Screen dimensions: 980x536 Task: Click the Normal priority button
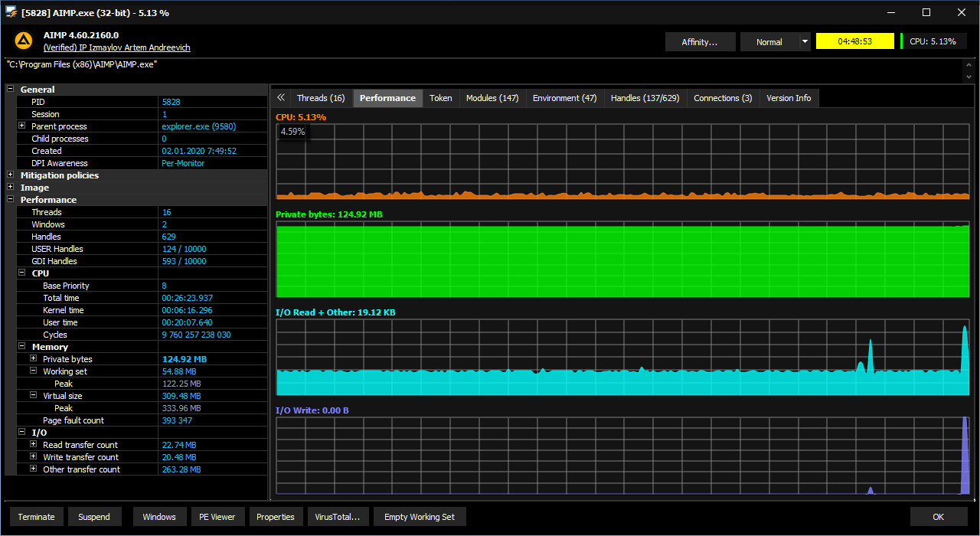[769, 41]
